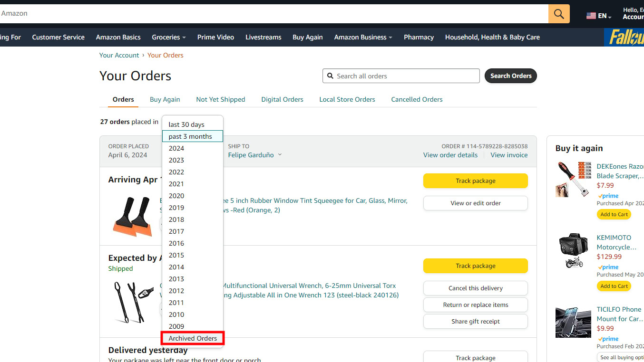The height and width of the screenshot is (362, 644).
Task: Click the TICILFO phone mount product image
Action: pos(573,322)
